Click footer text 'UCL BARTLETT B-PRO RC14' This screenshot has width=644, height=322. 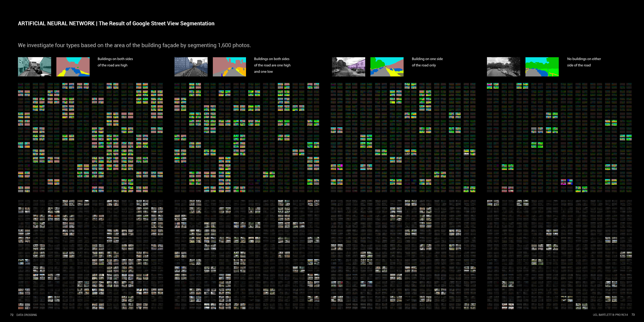(x=610, y=315)
